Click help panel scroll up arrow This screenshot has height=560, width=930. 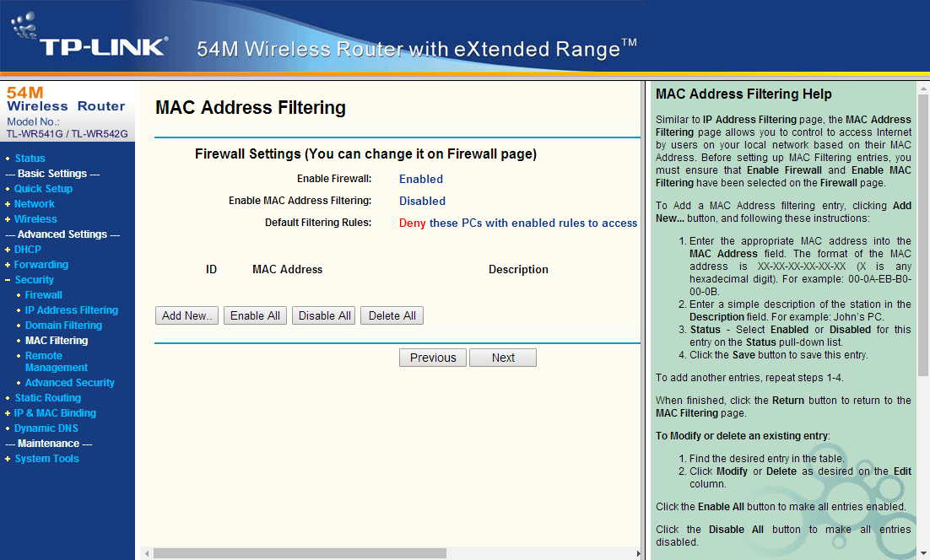click(x=923, y=89)
